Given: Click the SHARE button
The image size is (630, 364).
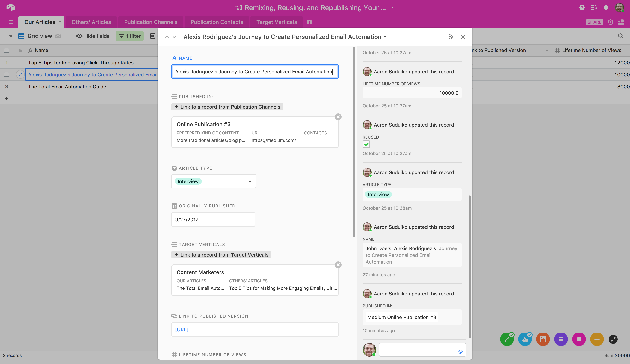Looking at the screenshot, I should click(x=594, y=22).
